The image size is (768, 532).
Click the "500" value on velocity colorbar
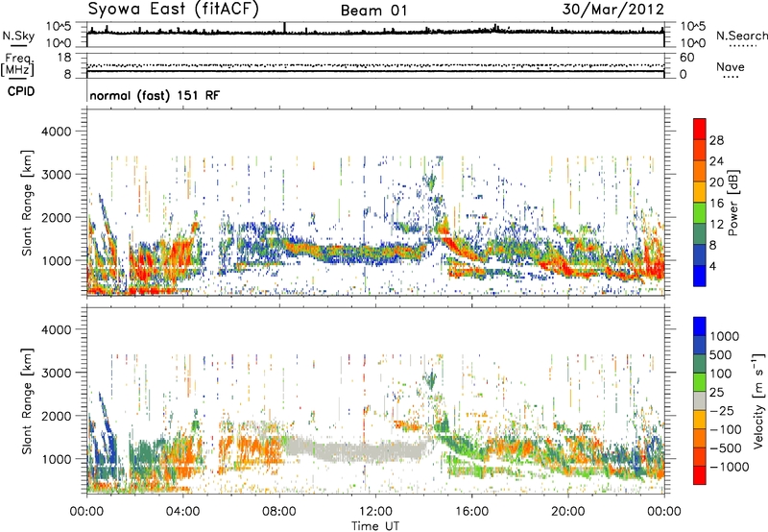pyautogui.click(x=723, y=355)
